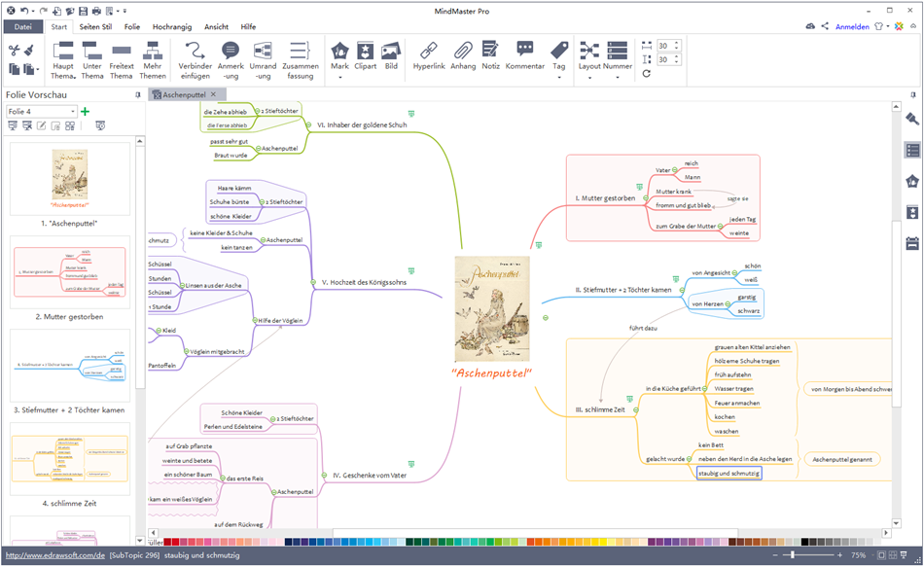The width and height of the screenshot is (924, 567).
Task: Click the refresh spacing icon under spinners
Action: point(647,74)
